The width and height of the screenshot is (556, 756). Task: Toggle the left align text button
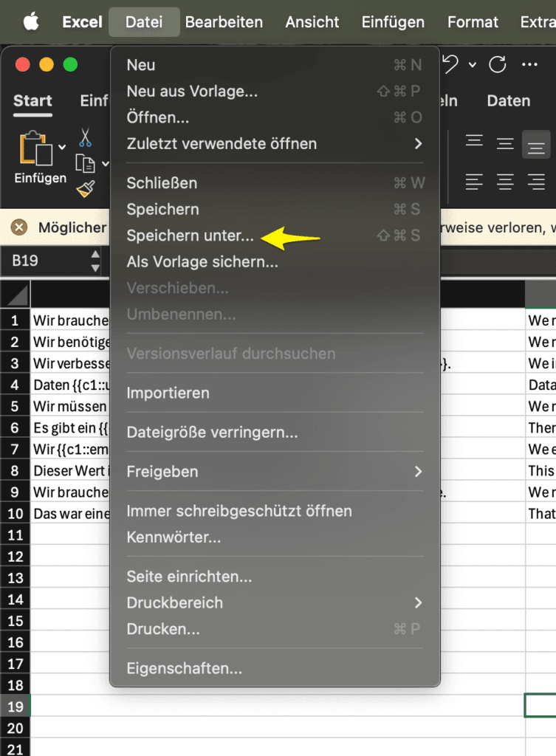click(x=473, y=181)
